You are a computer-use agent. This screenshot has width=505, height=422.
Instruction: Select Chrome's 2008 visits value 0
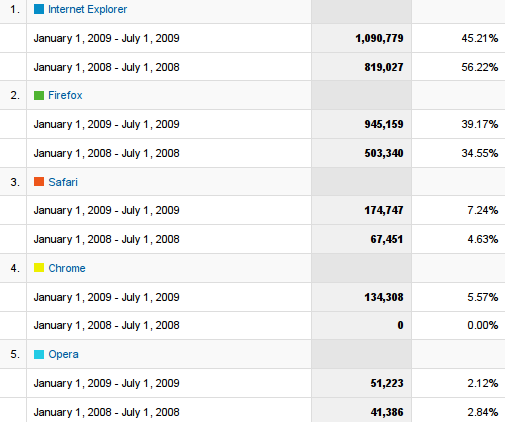(x=400, y=325)
